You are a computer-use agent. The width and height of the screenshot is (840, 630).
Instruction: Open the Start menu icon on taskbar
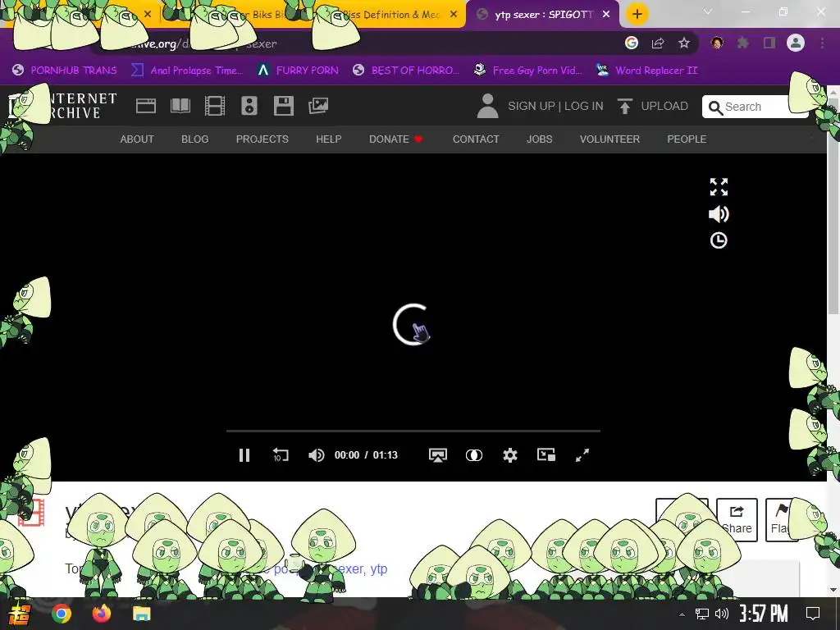18,614
